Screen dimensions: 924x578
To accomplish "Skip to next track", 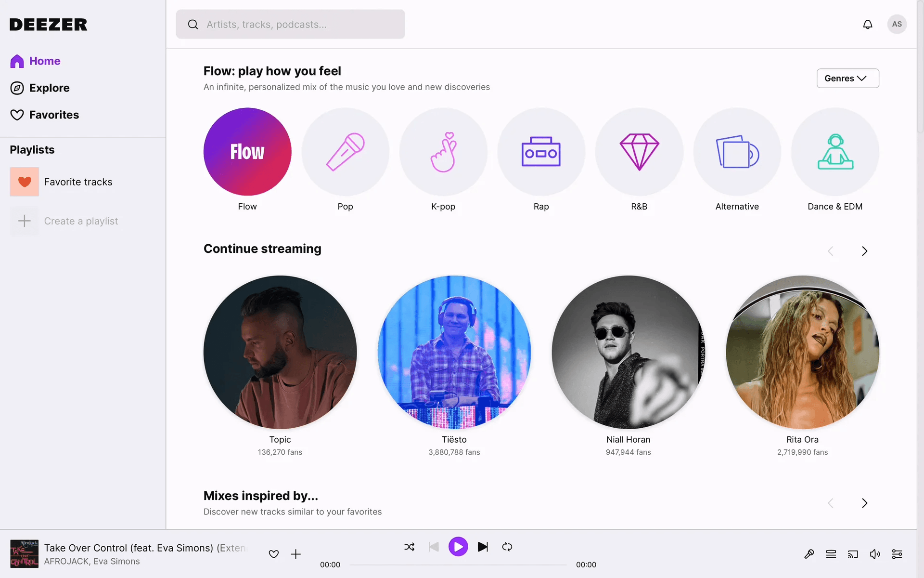I will 483,547.
